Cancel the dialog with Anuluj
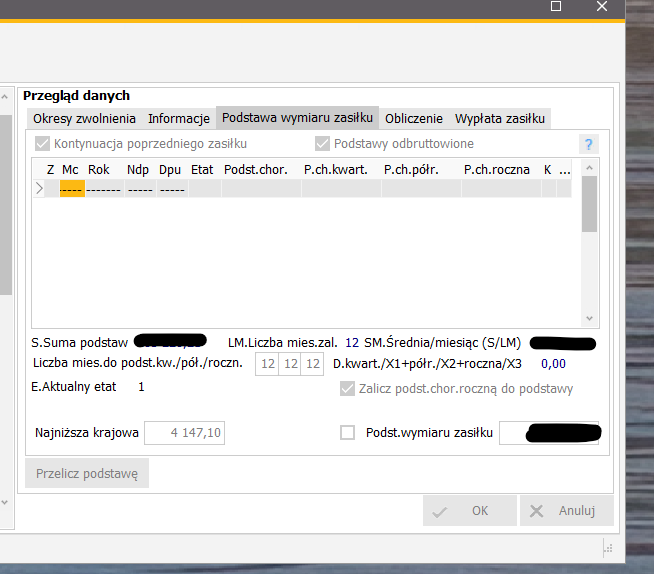This screenshot has width=654, height=574. (565, 510)
